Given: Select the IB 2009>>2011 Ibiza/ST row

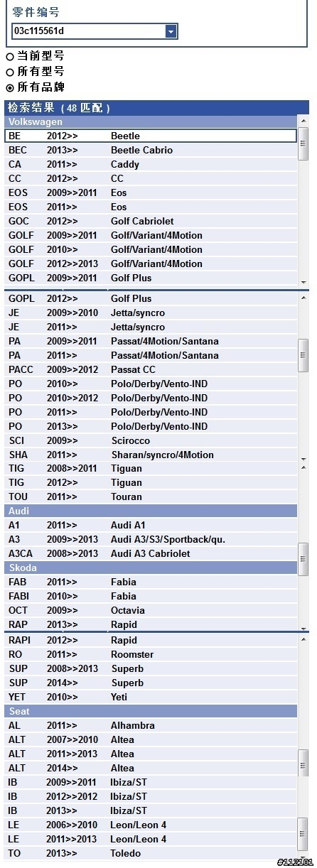Looking at the screenshot, I should pyautogui.click(x=151, y=782).
